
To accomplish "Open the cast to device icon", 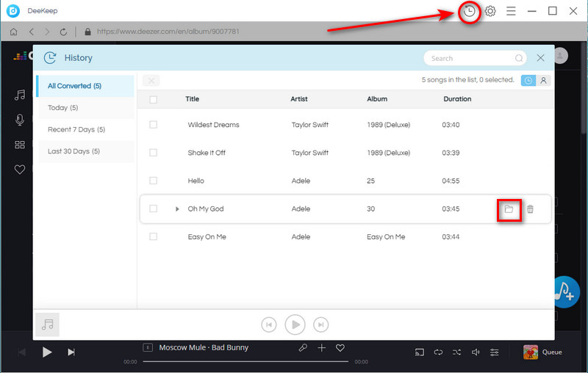I will [419, 352].
